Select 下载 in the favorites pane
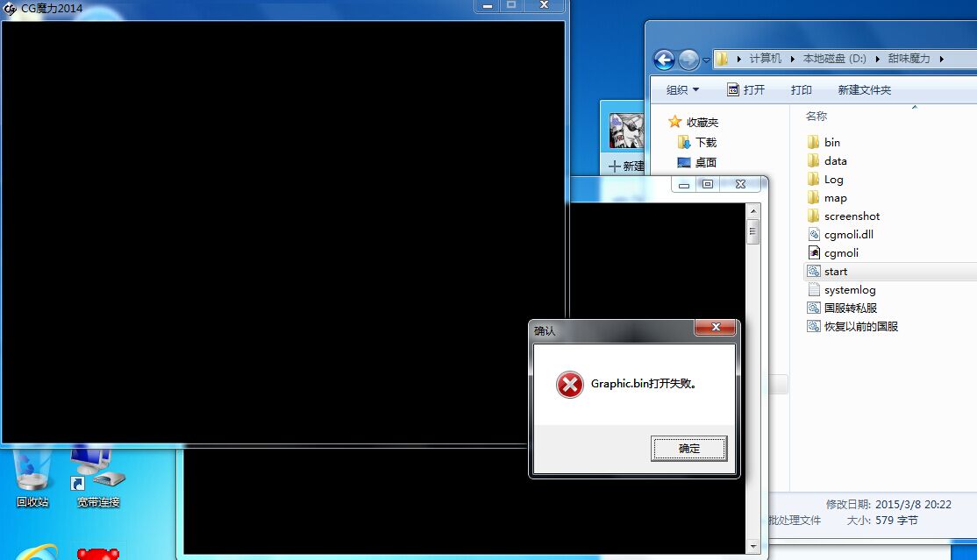 pos(705,142)
